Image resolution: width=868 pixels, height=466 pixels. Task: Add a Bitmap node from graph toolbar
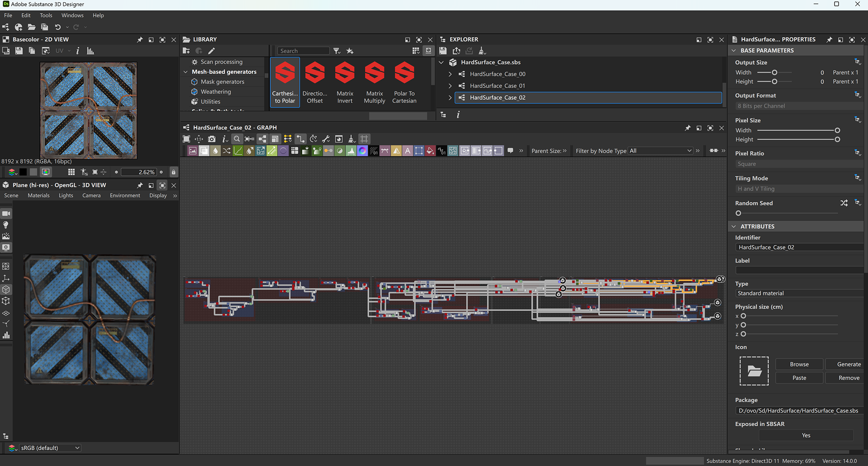pos(193,151)
